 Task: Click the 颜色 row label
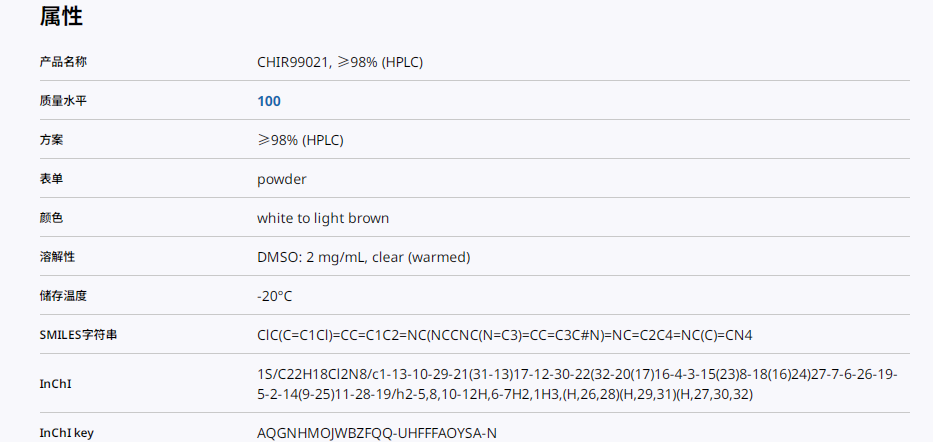coord(51,218)
